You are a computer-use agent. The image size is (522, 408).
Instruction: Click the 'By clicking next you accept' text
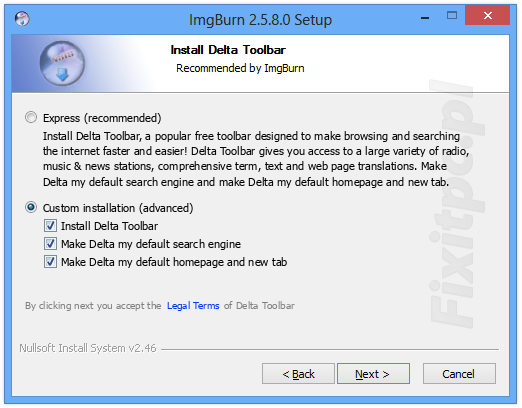[93, 306]
